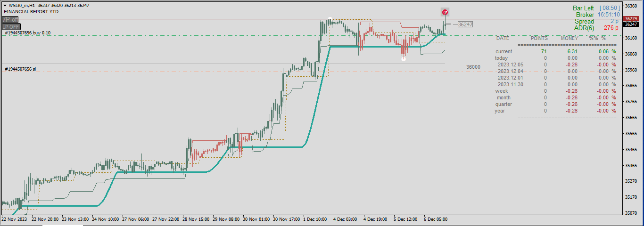Click the Bar Left label
Image resolution: width=644 pixels, height=226 pixels.
click(583, 8)
